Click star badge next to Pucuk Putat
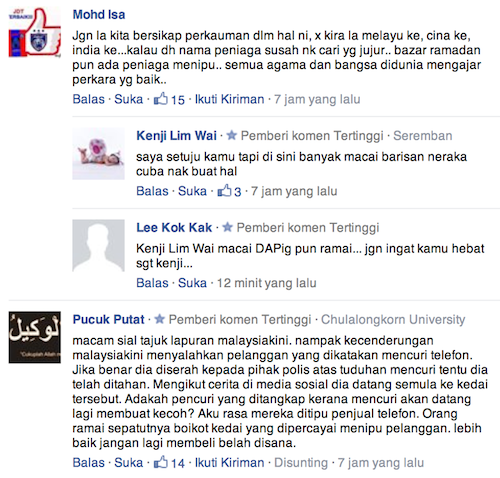 tap(160, 319)
